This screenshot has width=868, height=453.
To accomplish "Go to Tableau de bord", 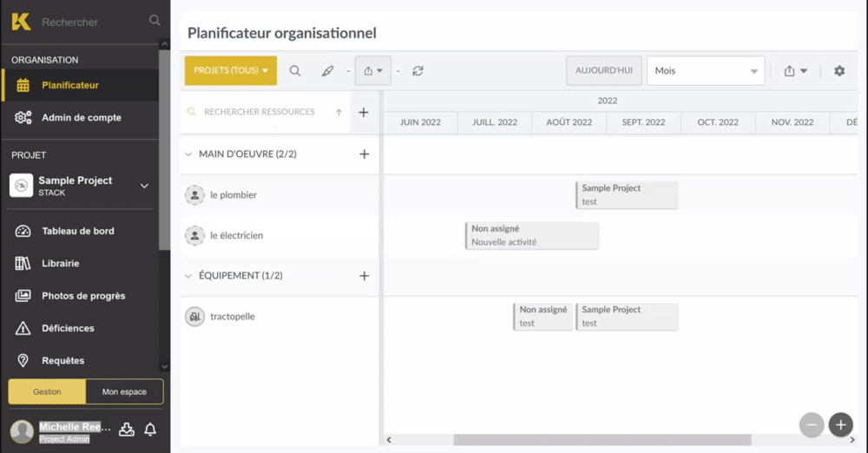I will click(x=80, y=231).
